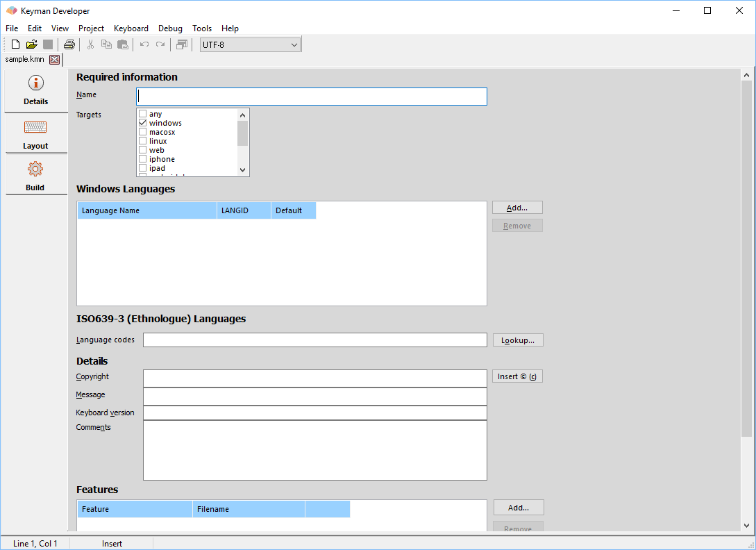Image resolution: width=756 pixels, height=550 pixels.
Task: Click the Filename column header
Action: [249, 509]
